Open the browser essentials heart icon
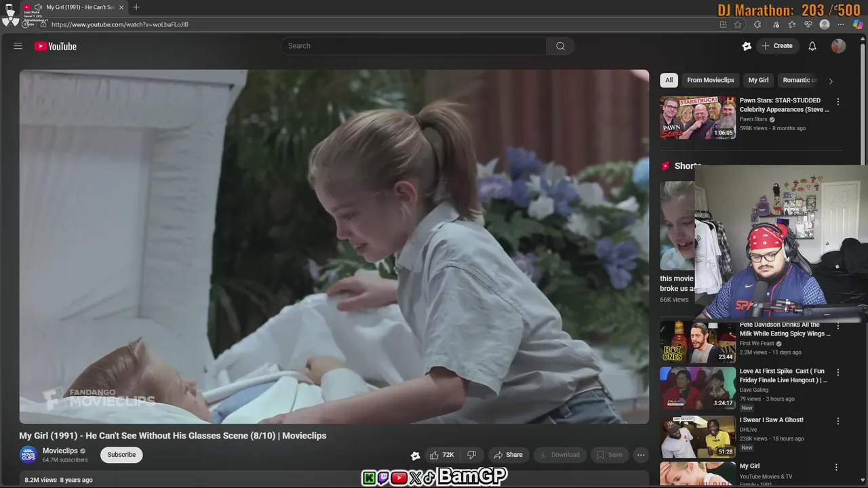868x488 pixels. point(808,24)
